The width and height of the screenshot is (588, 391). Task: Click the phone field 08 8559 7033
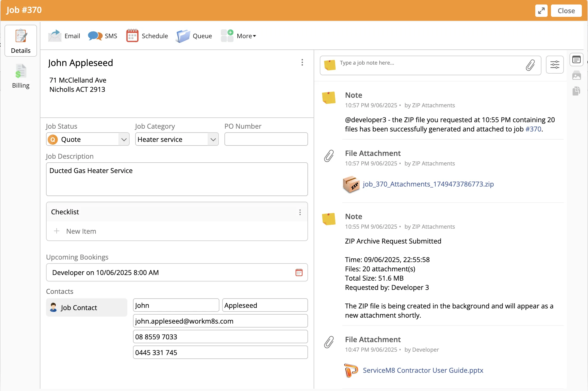[x=220, y=337]
